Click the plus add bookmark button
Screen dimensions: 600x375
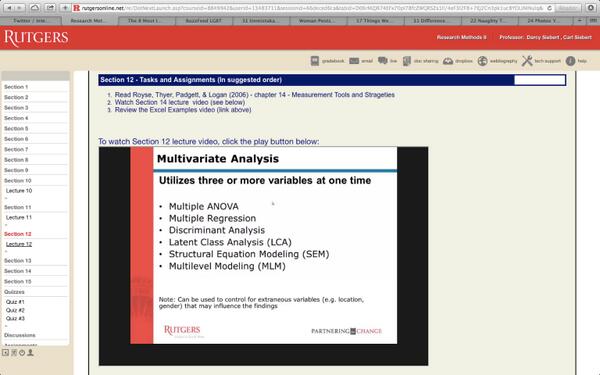(65, 8)
